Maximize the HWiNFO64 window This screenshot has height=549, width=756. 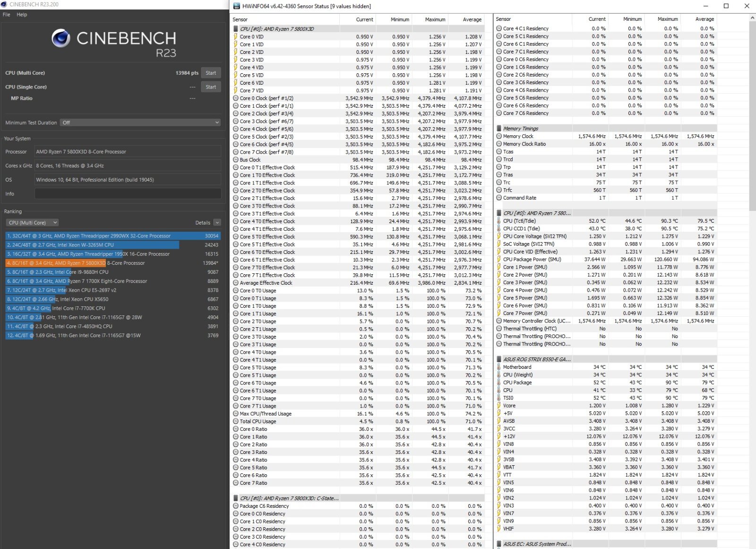[x=726, y=6]
